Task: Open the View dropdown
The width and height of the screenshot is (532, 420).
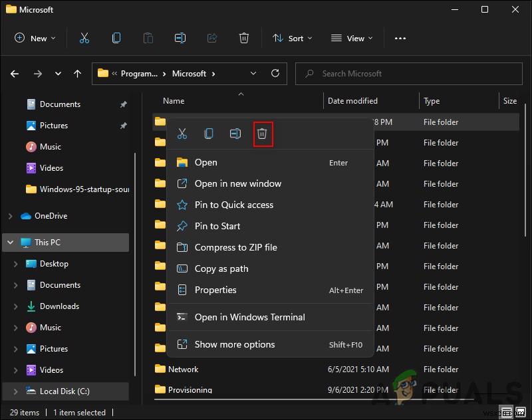Action: tap(352, 38)
